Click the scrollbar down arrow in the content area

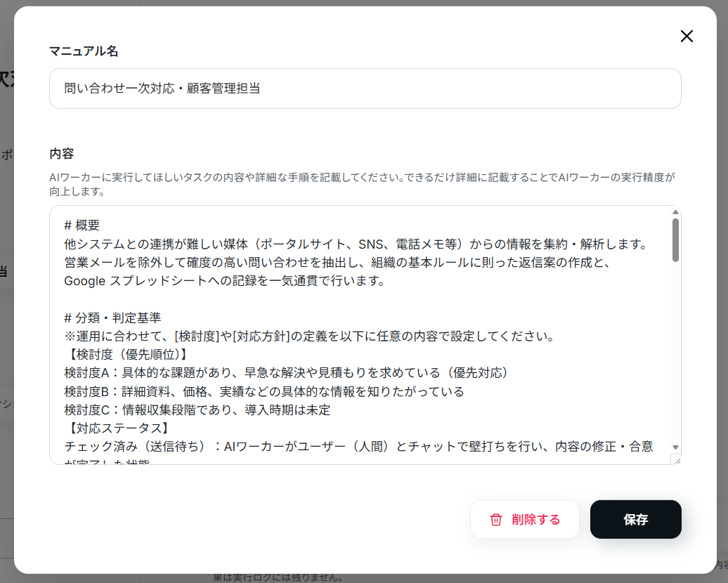tap(675, 447)
